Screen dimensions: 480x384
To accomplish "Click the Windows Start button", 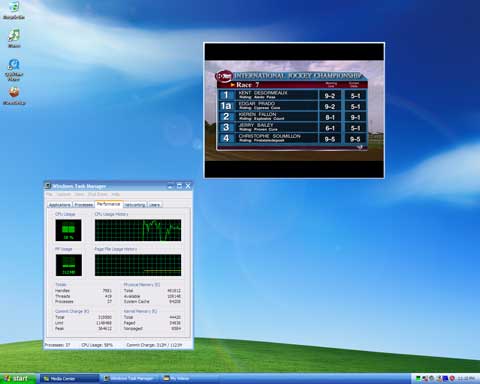I will pos(17,379).
